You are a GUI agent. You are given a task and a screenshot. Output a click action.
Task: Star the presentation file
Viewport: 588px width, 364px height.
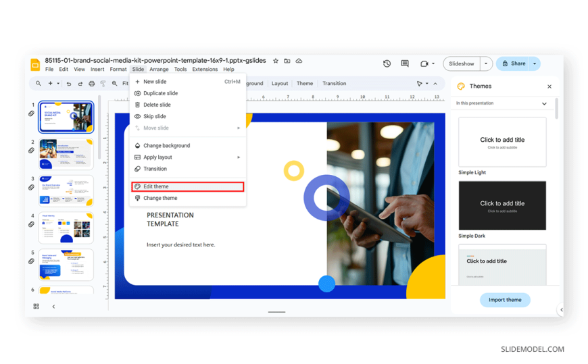point(276,61)
